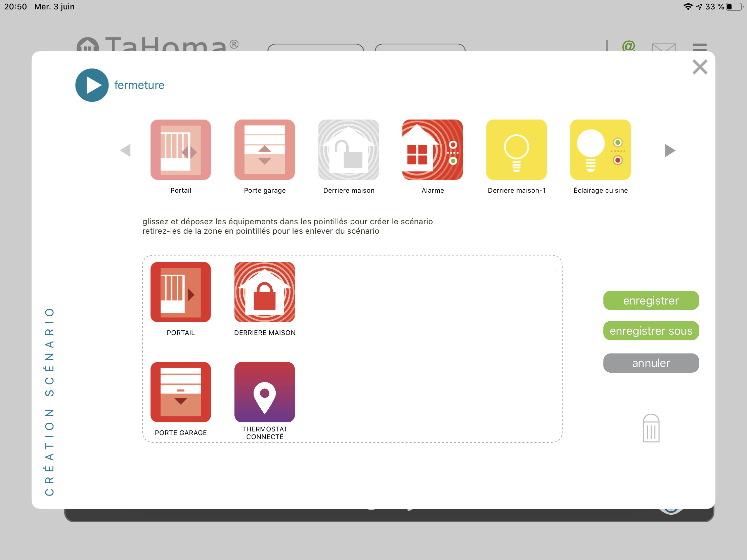Click the trash bin icon
The width and height of the screenshot is (747, 560).
(651, 428)
